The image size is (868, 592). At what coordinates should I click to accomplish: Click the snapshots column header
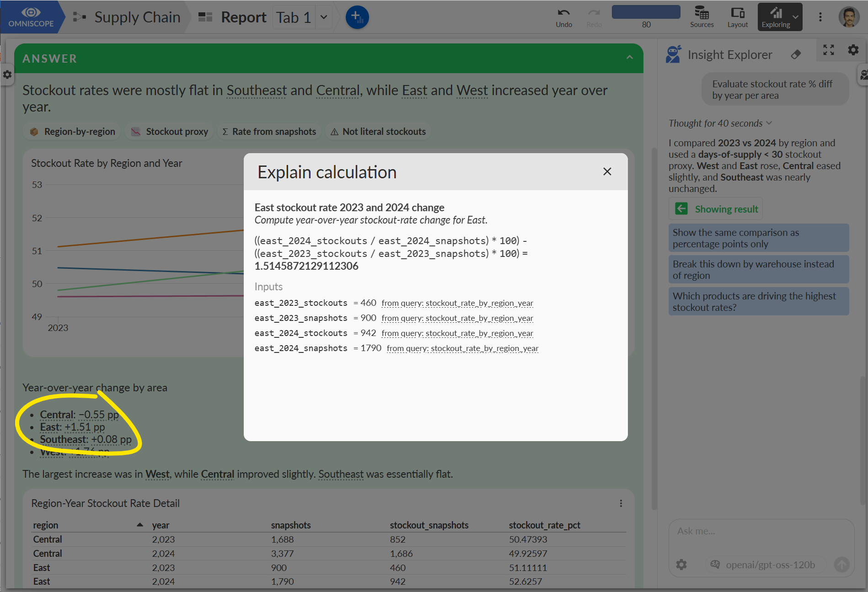(291, 525)
